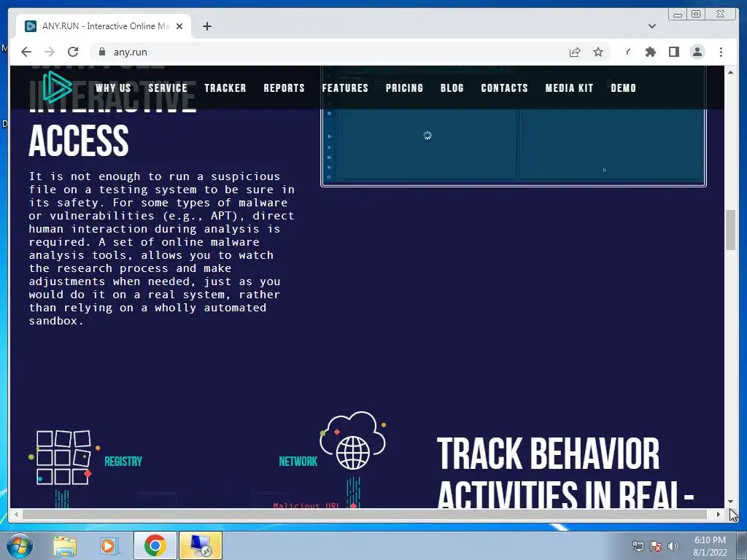Go to the DEMO link

click(624, 88)
